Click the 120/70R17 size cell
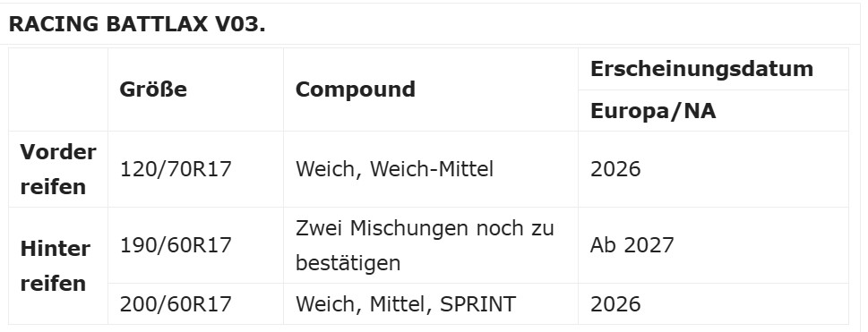The height and width of the screenshot is (332, 868). 195,169
